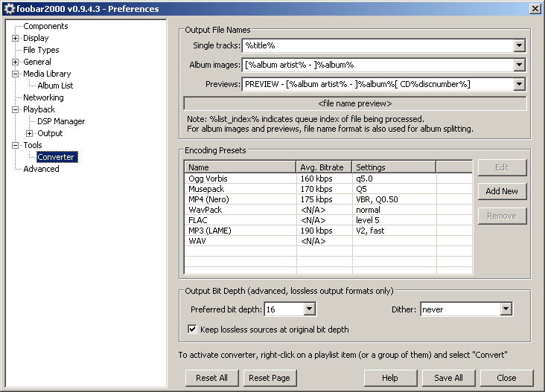The image size is (545, 392).
Task: Open the Previews format dropdown
Action: click(519, 85)
